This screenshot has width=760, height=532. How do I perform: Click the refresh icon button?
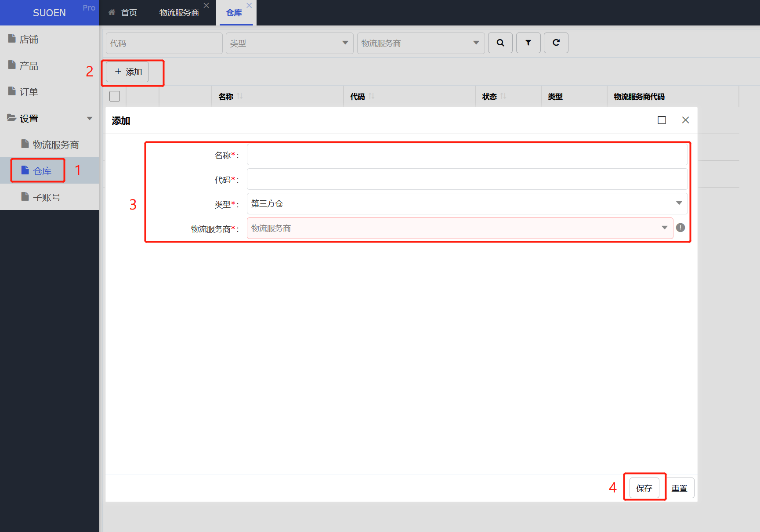(x=556, y=43)
